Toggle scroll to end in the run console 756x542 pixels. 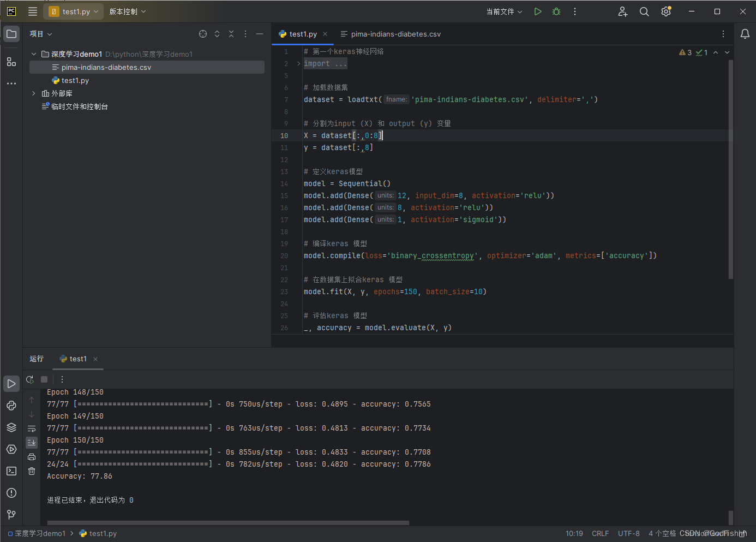coord(32,443)
